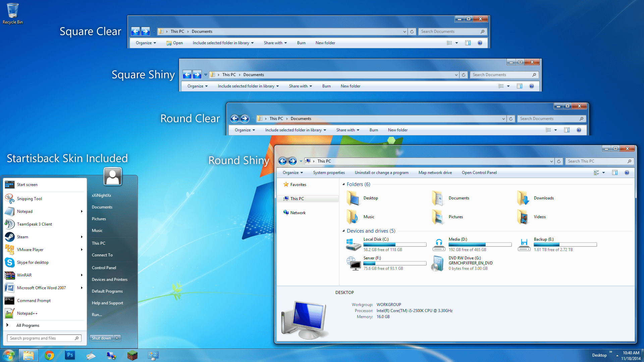
Task: Launch Google Chrome from taskbar
Action: [x=49, y=355]
